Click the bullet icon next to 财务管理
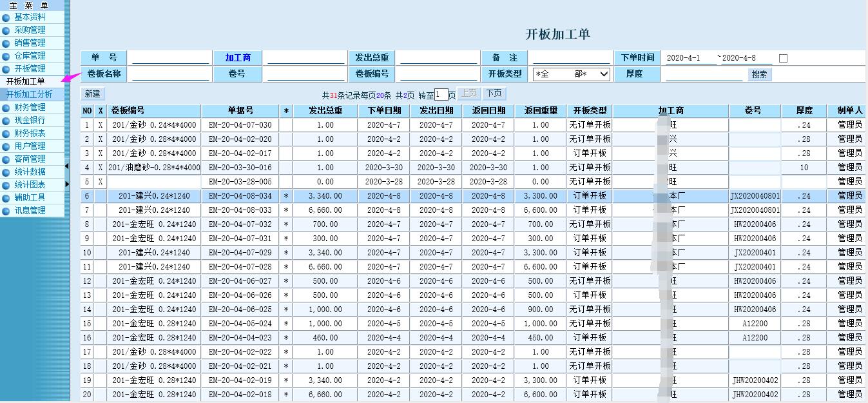The height and width of the screenshot is (403, 868). pyautogui.click(x=6, y=108)
